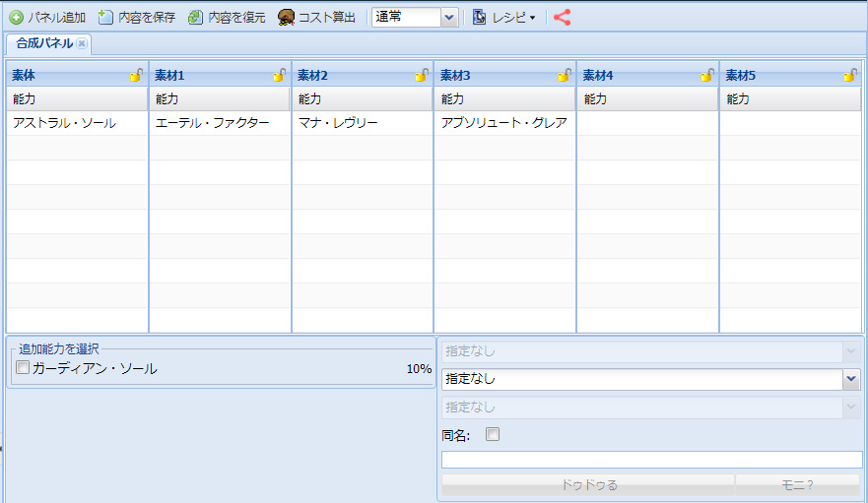Toggle the lock icon on 素材4 column

click(706, 75)
